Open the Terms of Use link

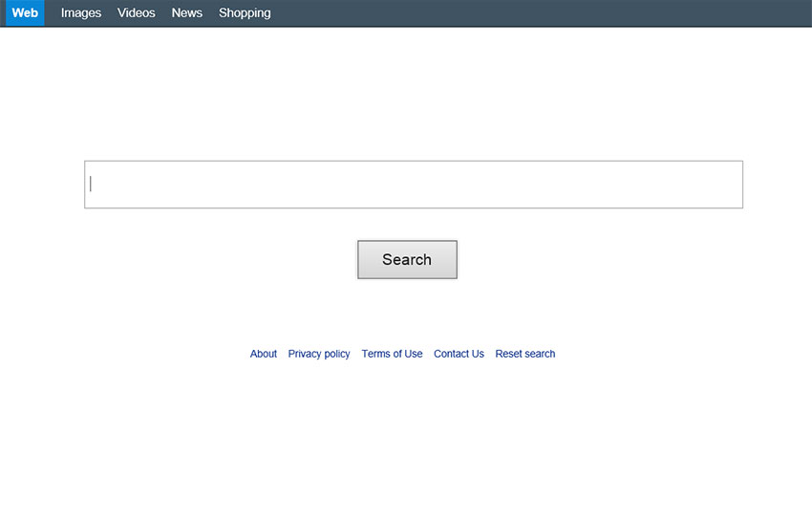click(x=392, y=354)
